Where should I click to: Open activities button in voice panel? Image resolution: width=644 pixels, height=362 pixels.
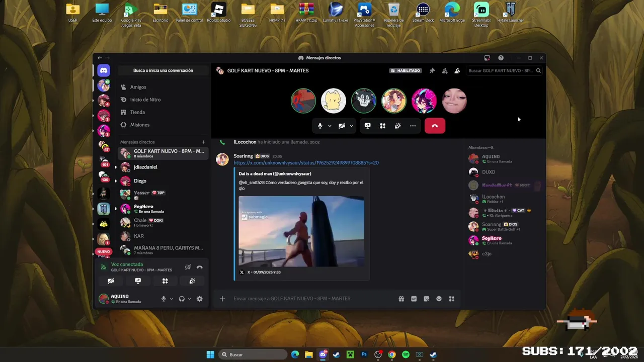pos(165,281)
